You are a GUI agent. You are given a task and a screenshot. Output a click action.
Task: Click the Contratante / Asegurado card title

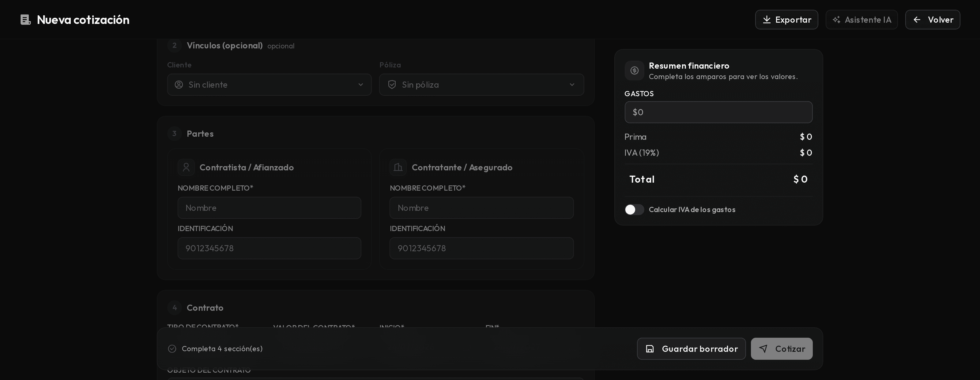pos(462,168)
